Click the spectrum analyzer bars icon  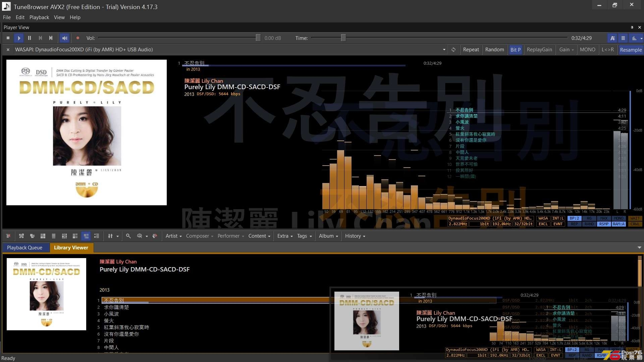(634, 38)
